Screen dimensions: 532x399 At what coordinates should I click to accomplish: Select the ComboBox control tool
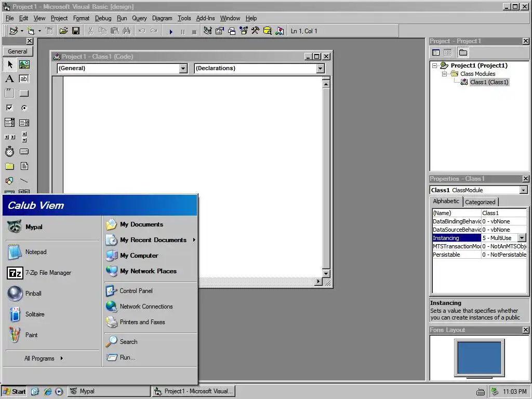tap(9, 123)
